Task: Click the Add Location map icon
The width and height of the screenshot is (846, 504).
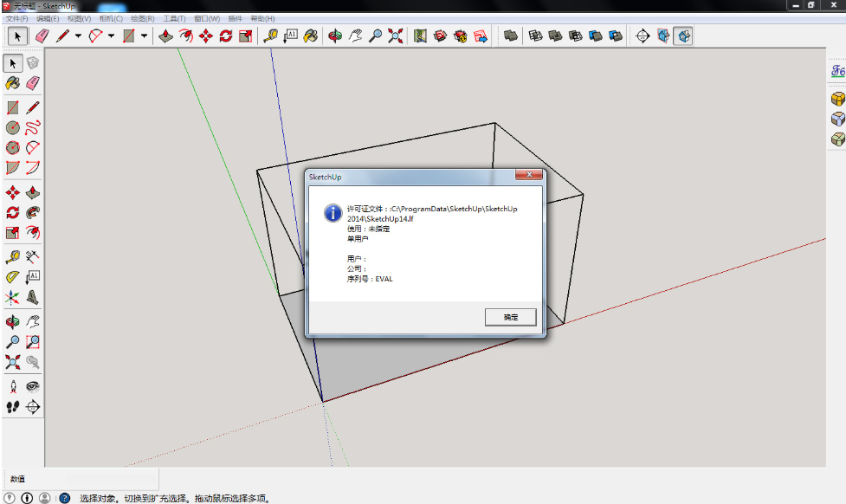Action: tap(420, 36)
